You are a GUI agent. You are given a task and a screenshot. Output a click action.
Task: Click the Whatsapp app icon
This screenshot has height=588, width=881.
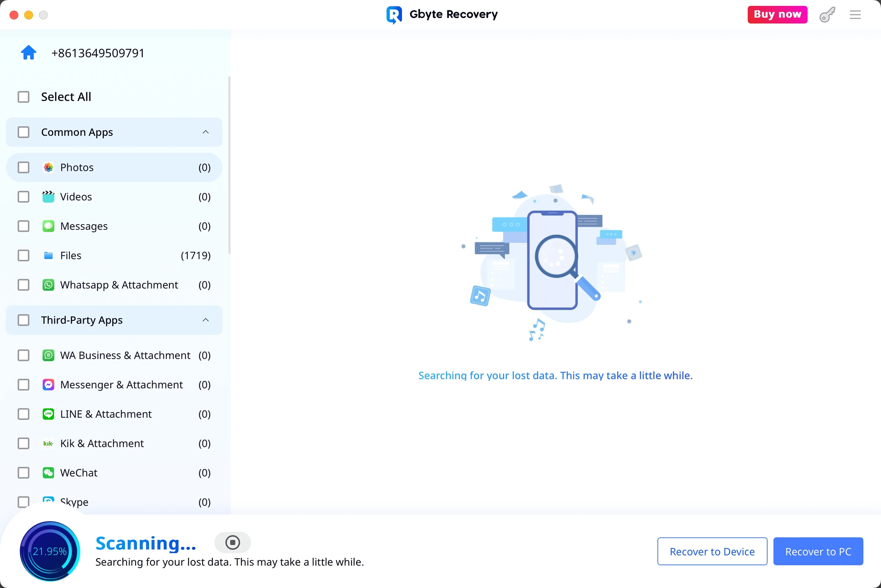[48, 285]
